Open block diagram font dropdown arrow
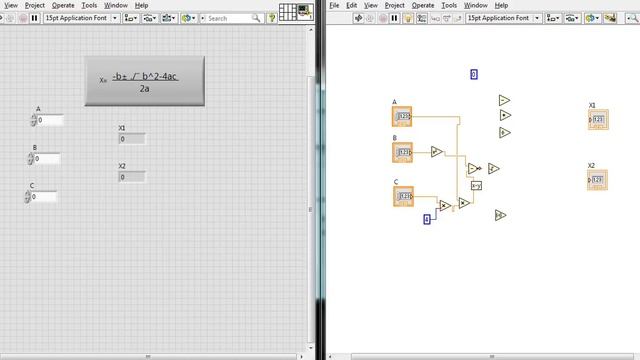The height and width of the screenshot is (360, 640). [537, 18]
